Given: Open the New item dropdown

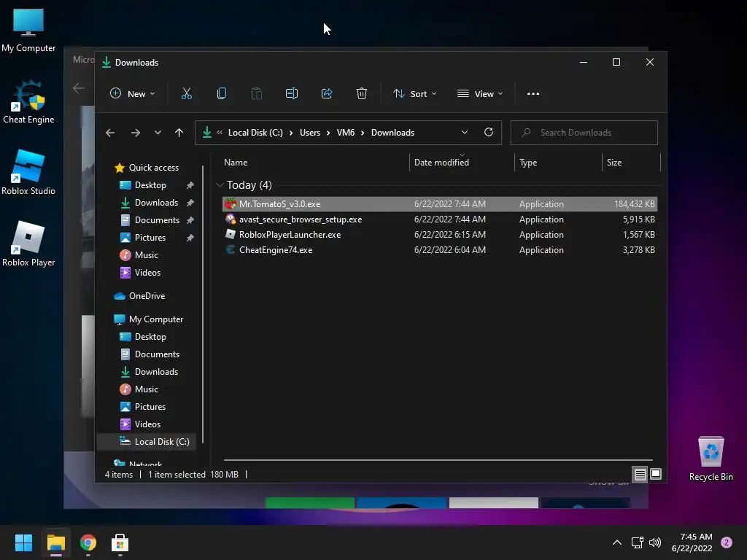Looking at the screenshot, I should point(133,94).
